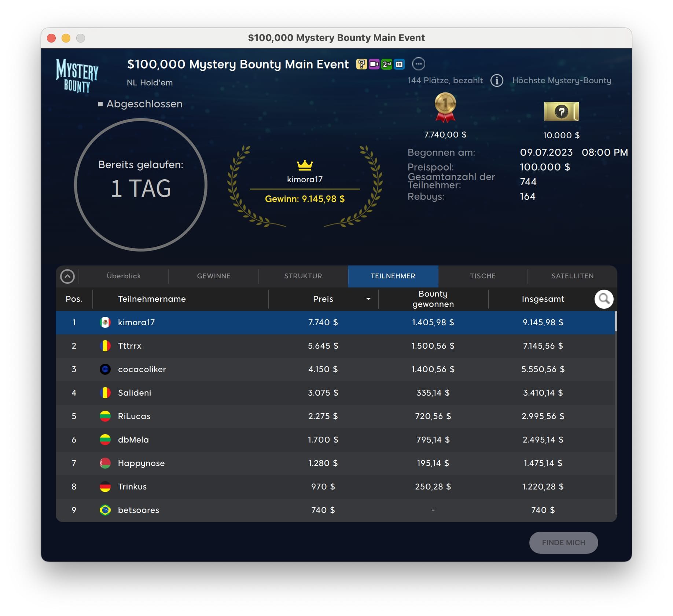
Task: Collapse the tournament header with circle chevron
Action: pos(67,276)
